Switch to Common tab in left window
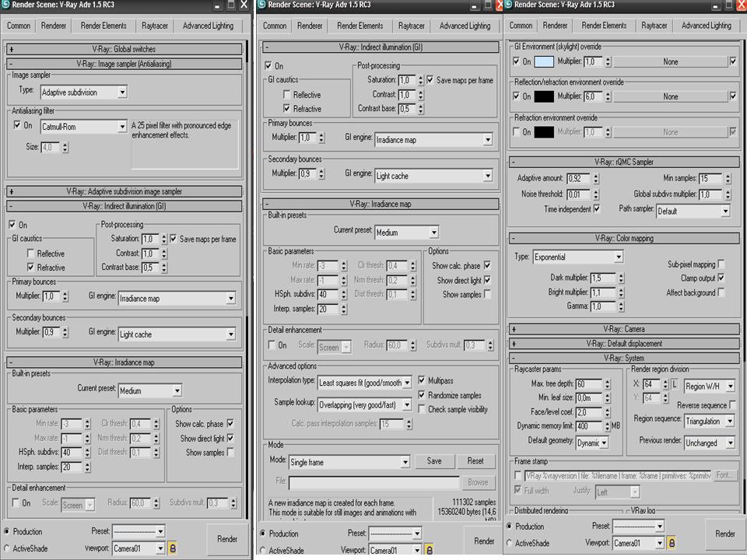This screenshot has height=560, width=747. (19, 26)
